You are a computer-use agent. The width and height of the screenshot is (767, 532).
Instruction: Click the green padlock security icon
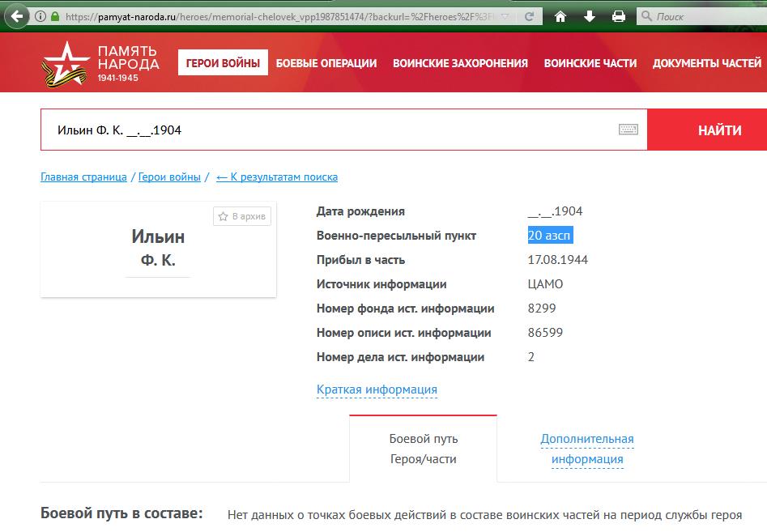pos(55,16)
